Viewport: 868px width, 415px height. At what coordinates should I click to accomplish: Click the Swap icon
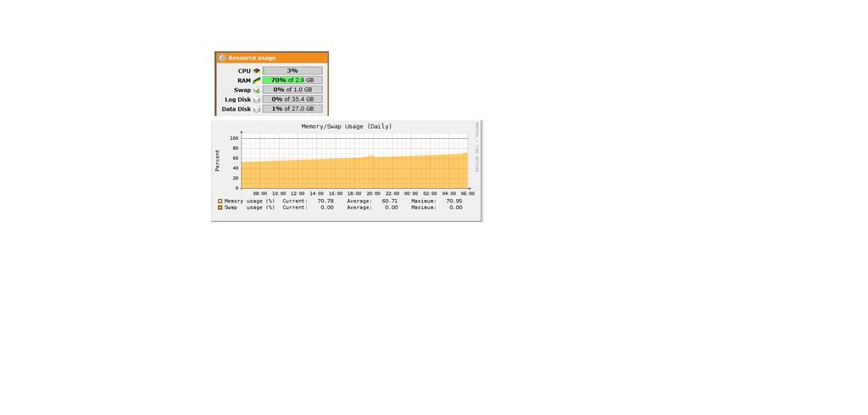tap(256, 90)
